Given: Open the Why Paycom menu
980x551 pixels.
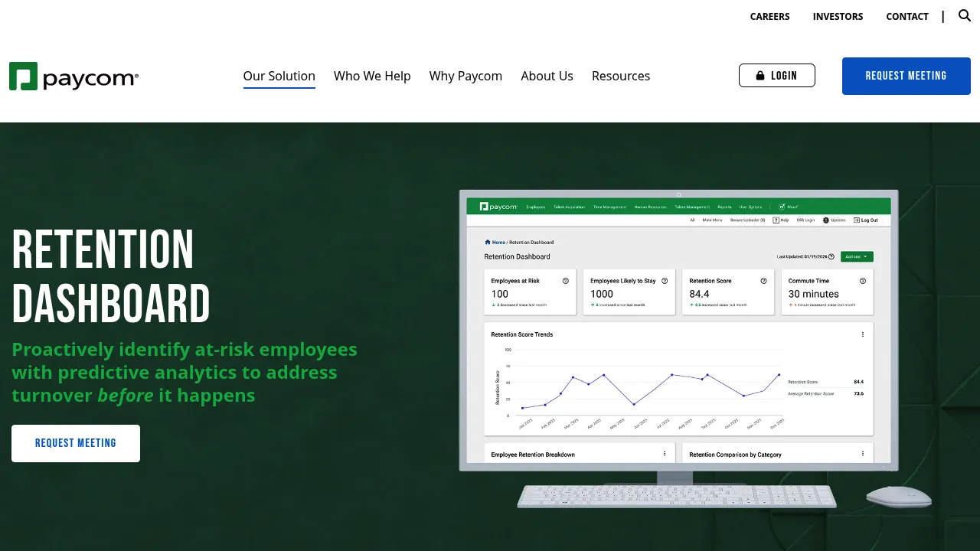Looking at the screenshot, I should coord(465,76).
